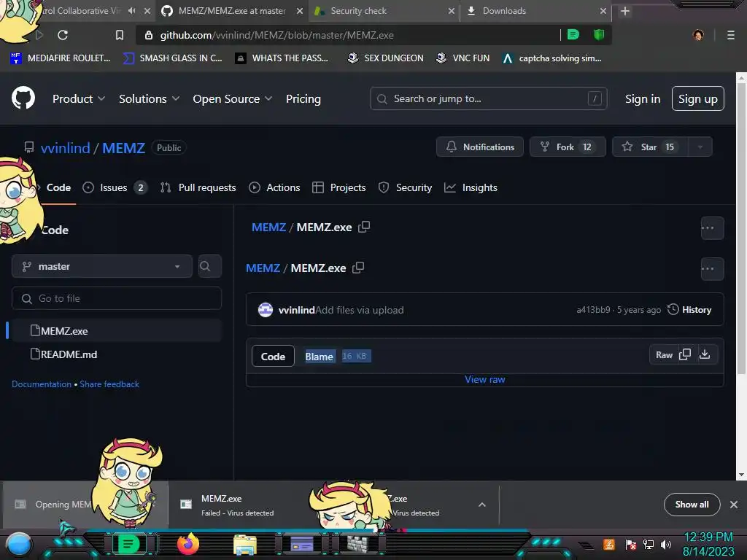
Task: Click the volume speaker tray icon
Action: tap(666, 544)
